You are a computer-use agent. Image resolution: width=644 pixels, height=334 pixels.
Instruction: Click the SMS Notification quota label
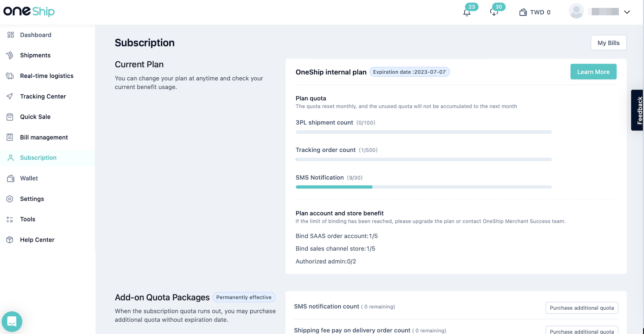pos(320,178)
